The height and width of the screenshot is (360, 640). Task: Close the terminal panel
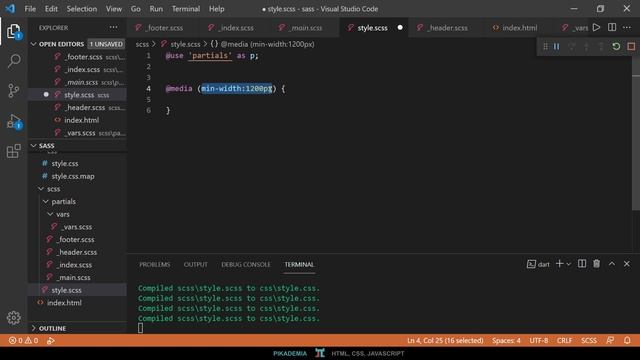click(627, 264)
